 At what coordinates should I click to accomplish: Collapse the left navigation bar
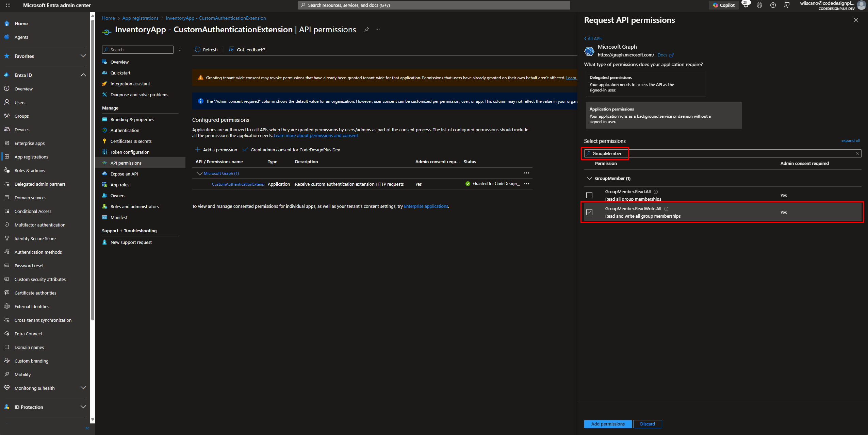tap(87, 428)
